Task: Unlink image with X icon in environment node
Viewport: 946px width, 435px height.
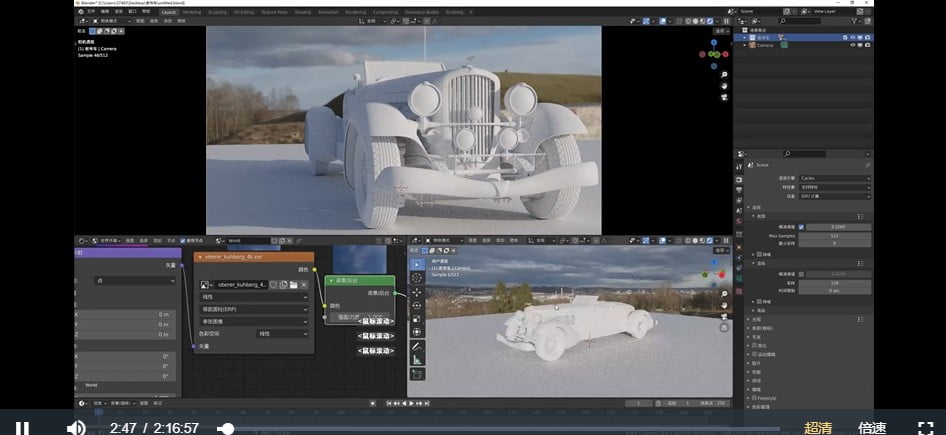Action: (x=304, y=285)
